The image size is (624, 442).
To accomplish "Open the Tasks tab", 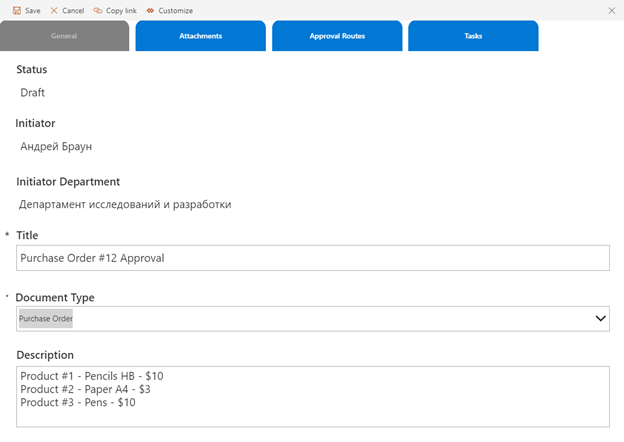I will pos(473,36).
